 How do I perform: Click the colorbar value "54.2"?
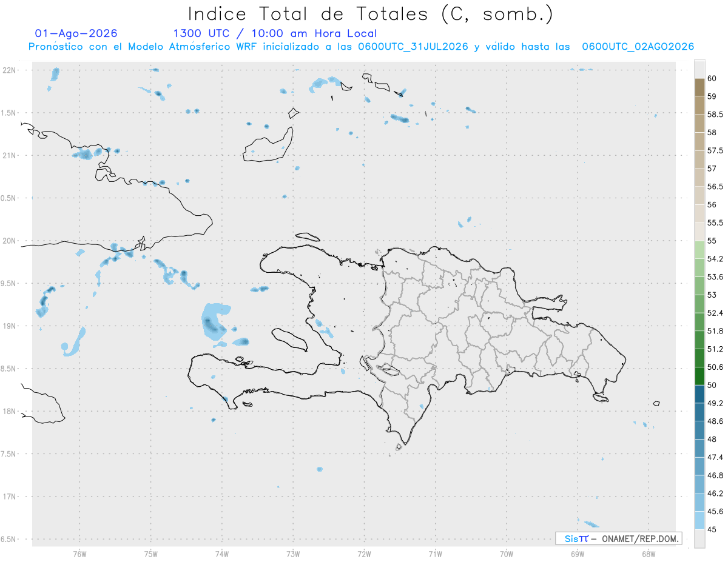[715, 259]
